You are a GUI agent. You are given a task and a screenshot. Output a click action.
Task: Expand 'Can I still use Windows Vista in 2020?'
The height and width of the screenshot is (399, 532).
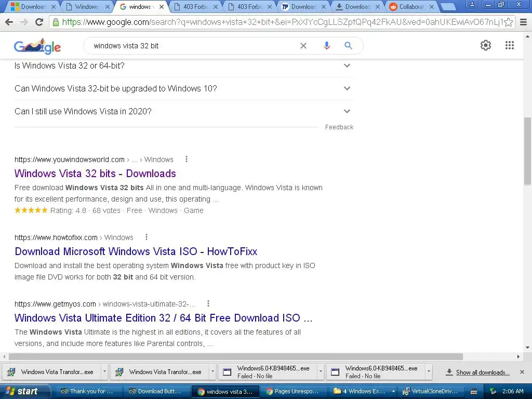(x=183, y=111)
